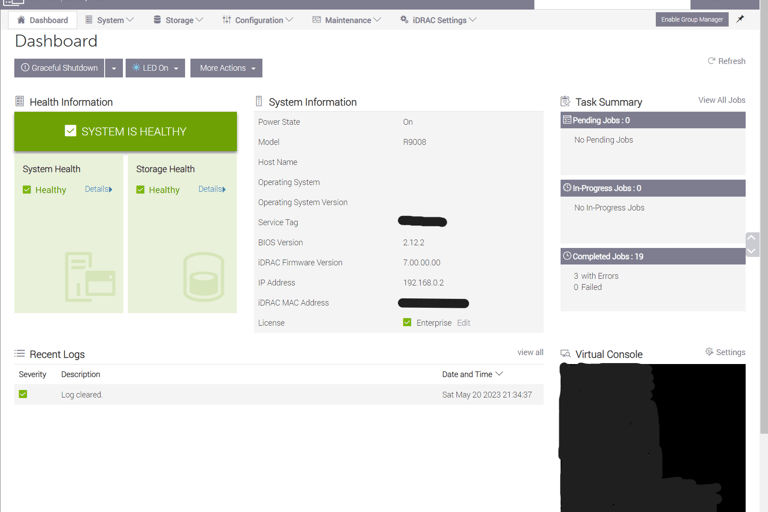768x512 pixels.
Task: Edit the Enterprise license
Action: pyautogui.click(x=463, y=323)
